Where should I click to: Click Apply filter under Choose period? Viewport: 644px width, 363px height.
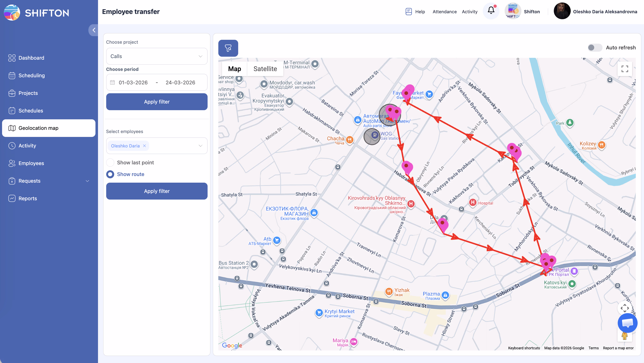pyautogui.click(x=157, y=102)
